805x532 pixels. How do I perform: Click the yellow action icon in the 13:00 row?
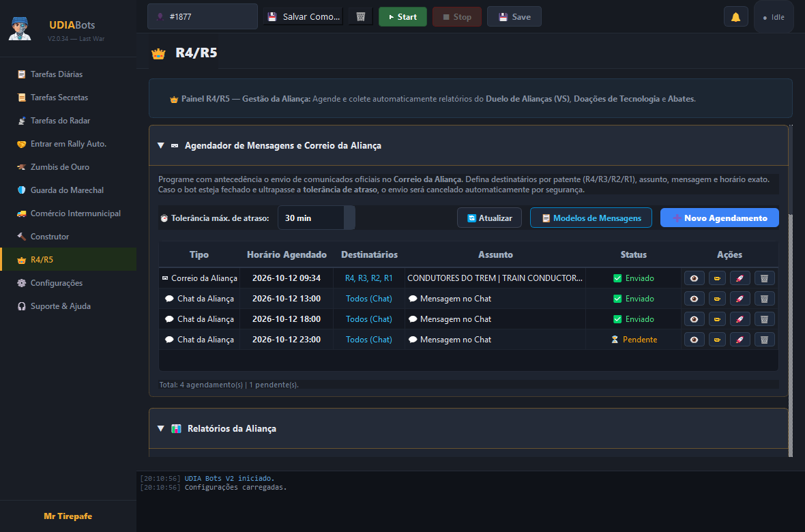[717, 299]
